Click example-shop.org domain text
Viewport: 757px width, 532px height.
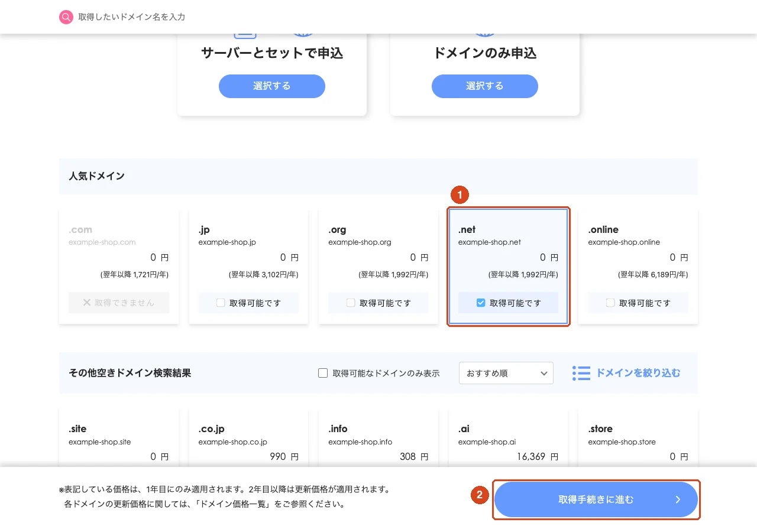(x=360, y=242)
